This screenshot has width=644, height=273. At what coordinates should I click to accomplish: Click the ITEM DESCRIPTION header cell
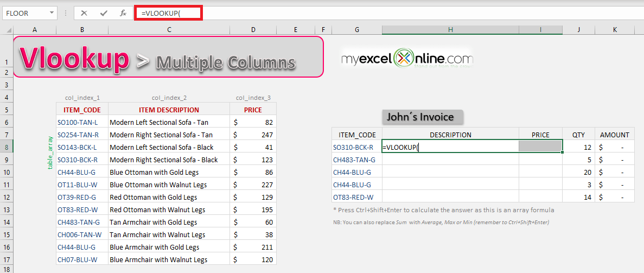(169, 110)
